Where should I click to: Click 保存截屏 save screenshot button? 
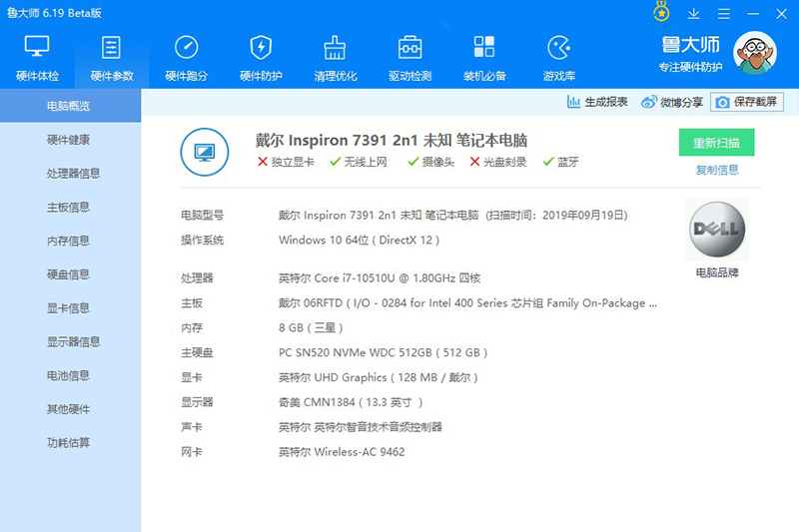pos(746,102)
